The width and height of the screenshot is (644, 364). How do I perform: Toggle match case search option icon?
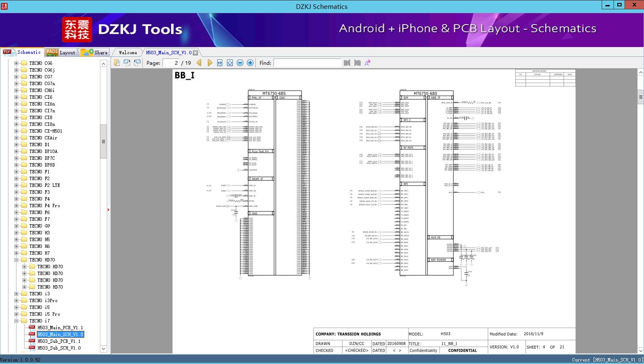368,63
